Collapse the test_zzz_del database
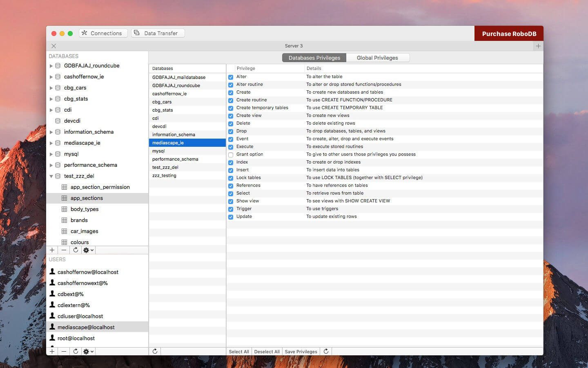 tap(51, 176)
